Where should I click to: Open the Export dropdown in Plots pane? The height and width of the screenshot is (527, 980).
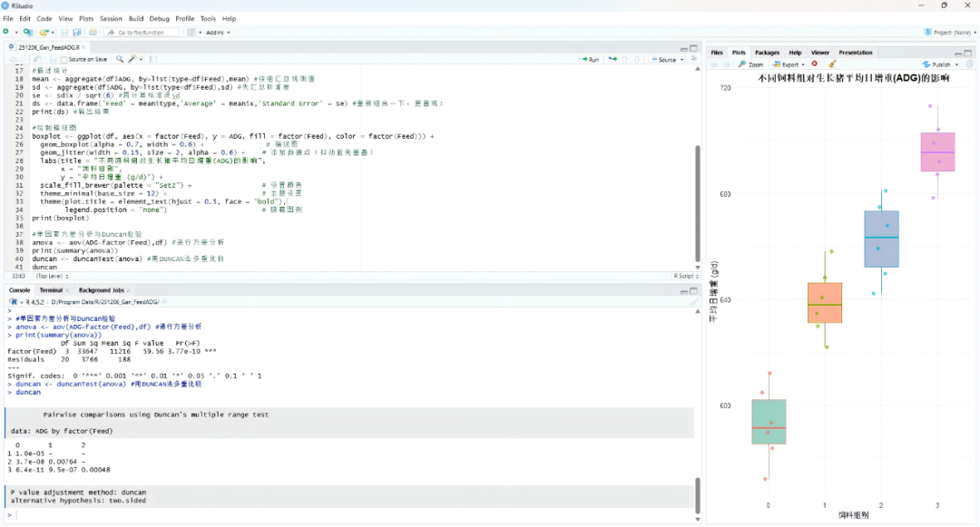[x=789, y=64]
